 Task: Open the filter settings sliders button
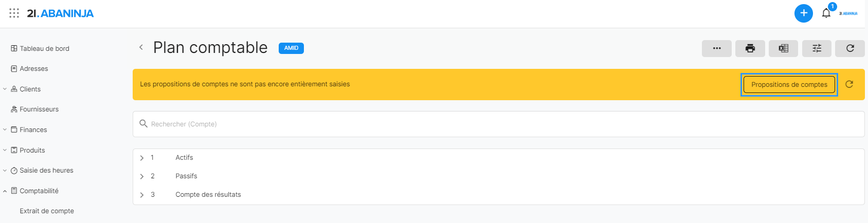point(817,48)
